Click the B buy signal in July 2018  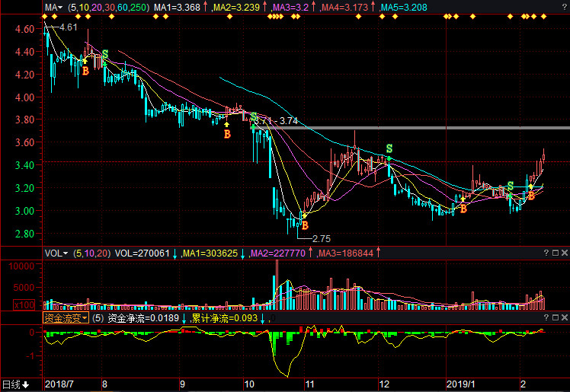(x=85, y=71)
